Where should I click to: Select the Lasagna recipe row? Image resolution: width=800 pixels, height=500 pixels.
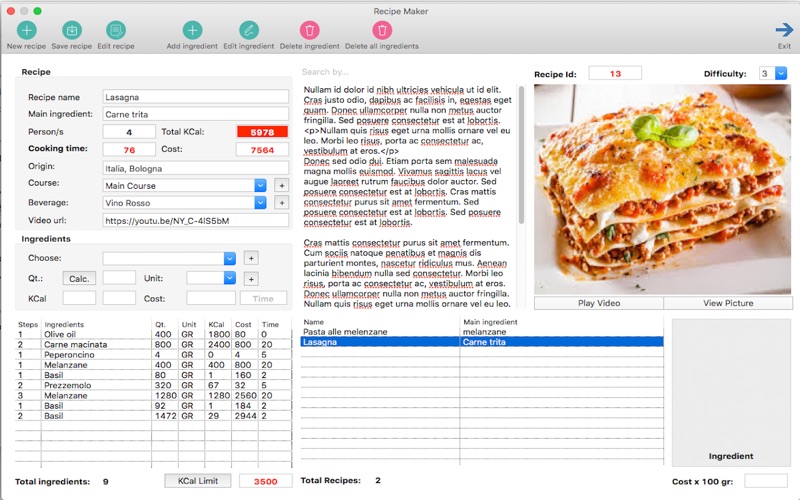pos(482,342)
